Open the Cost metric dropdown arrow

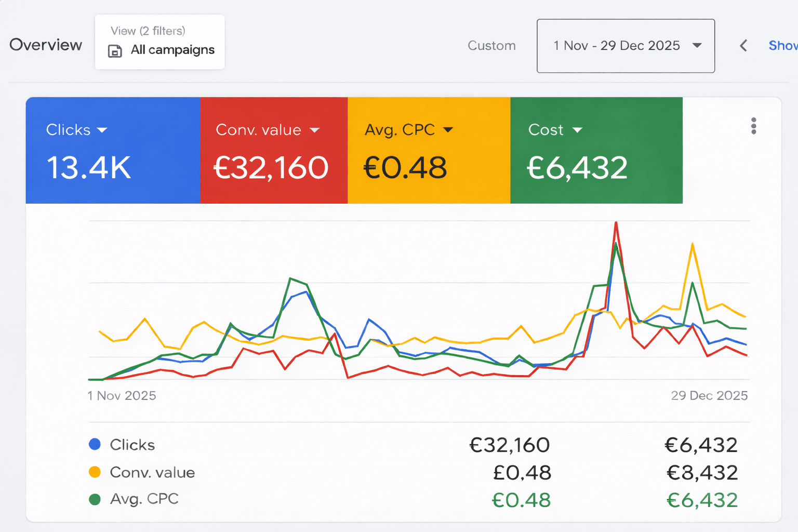(577, 130)
